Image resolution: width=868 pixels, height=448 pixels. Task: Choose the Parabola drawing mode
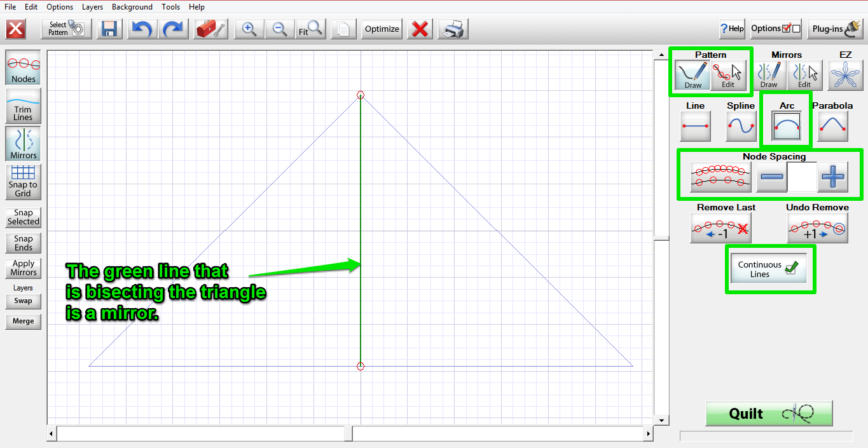tap(832, 126)
